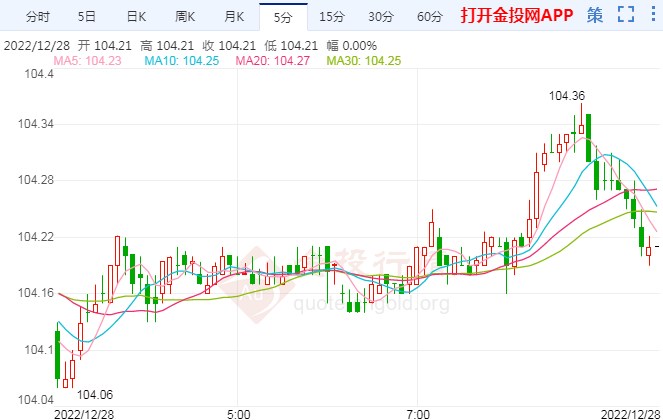The image size is (663, 420).
Task: Click the MA20: 104.27 legend
Action: (273, 61)
